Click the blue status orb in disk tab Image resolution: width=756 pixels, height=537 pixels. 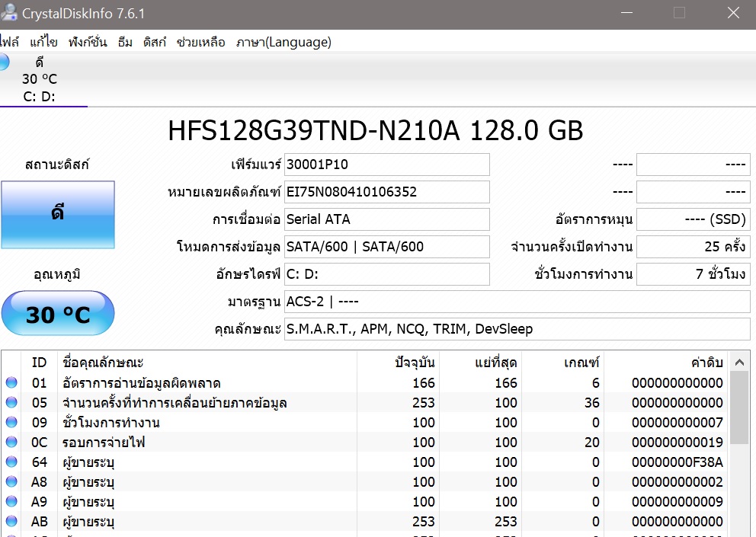tap(4, 62)
